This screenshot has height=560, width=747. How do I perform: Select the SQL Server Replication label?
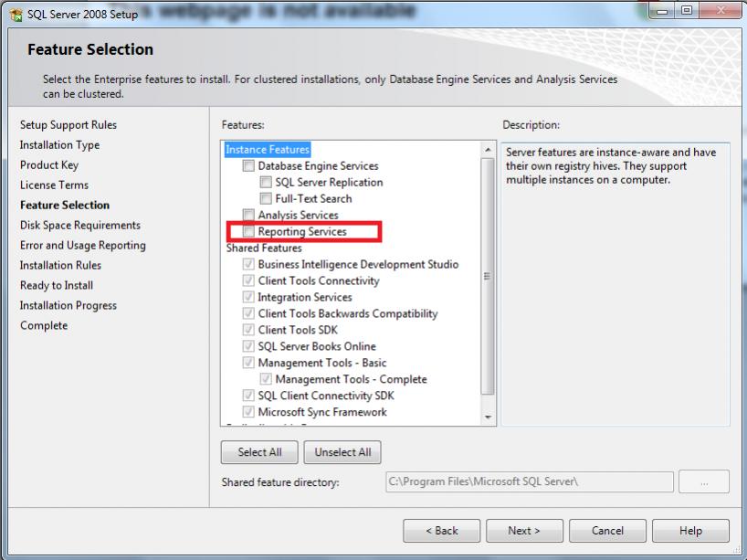pyautogui.click(x=329, y=182)
